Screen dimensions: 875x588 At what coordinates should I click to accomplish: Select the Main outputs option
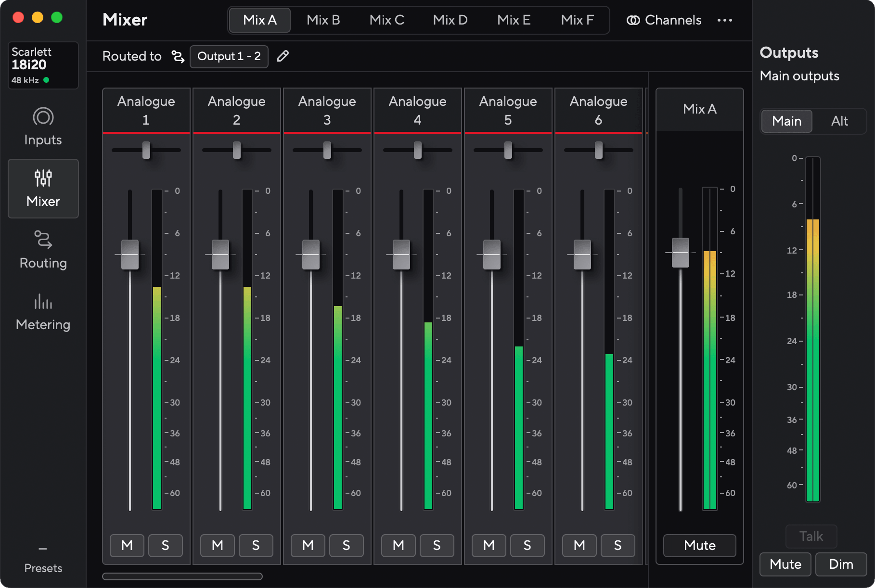point(787,121)
